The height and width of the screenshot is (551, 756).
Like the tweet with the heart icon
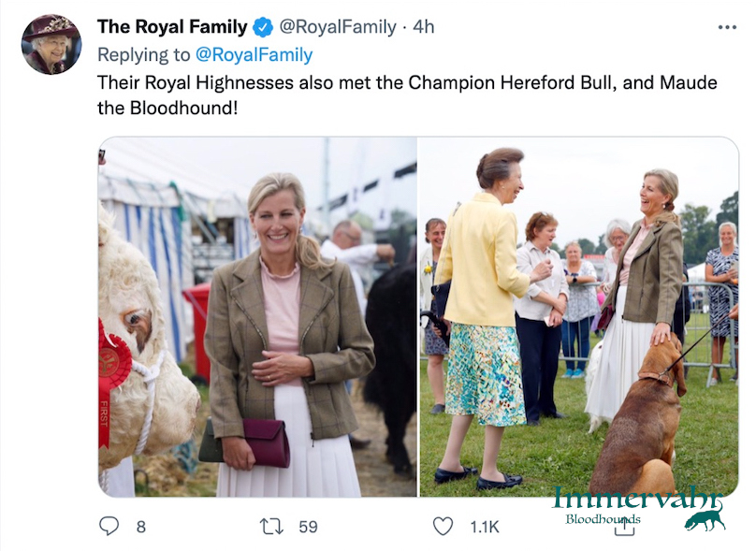(443, 526)
